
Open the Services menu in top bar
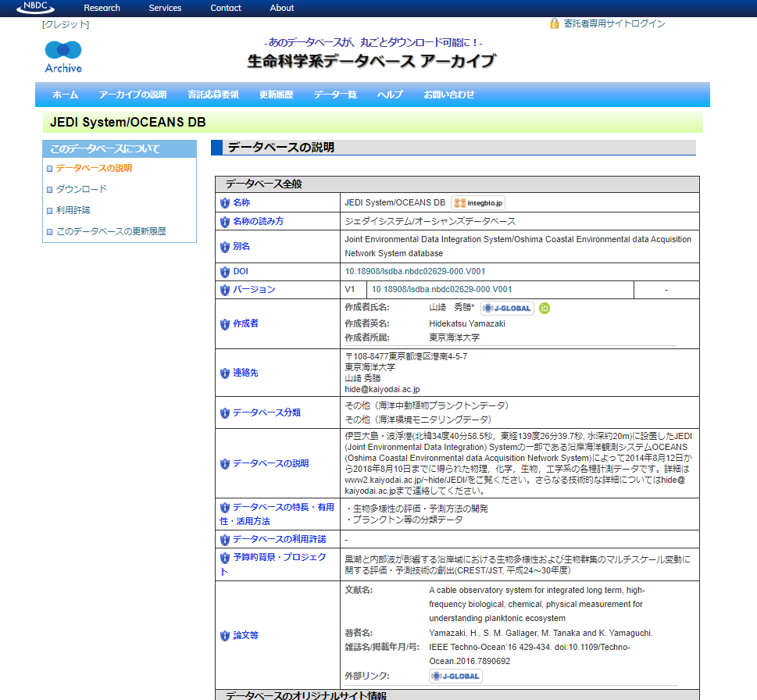click(x=165, y=8)
